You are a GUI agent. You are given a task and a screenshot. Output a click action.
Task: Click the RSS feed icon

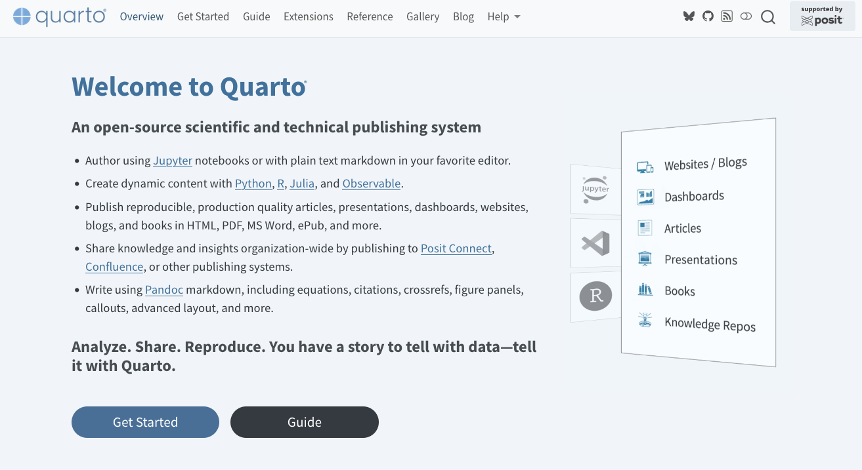pos(727,17)
